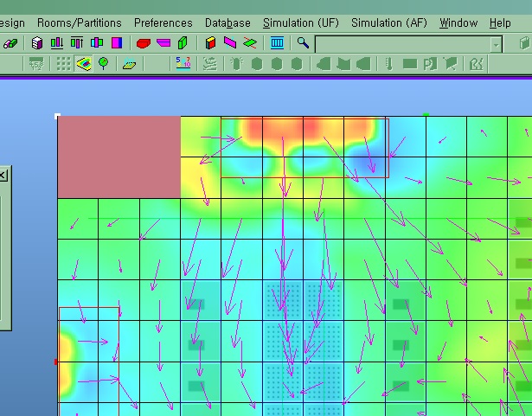The image size is (532, 416).
Task: Open the Preferences menu
Action: [163, 22]
